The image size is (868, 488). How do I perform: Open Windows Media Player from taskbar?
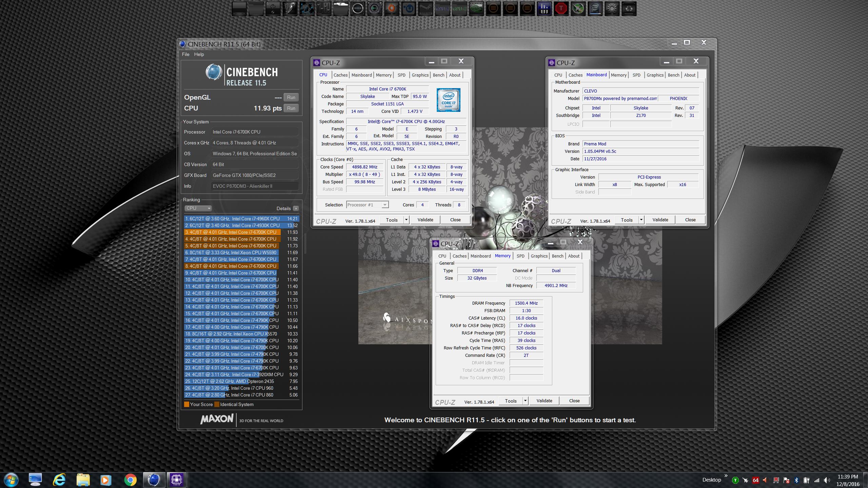click(x=105, y=480)
